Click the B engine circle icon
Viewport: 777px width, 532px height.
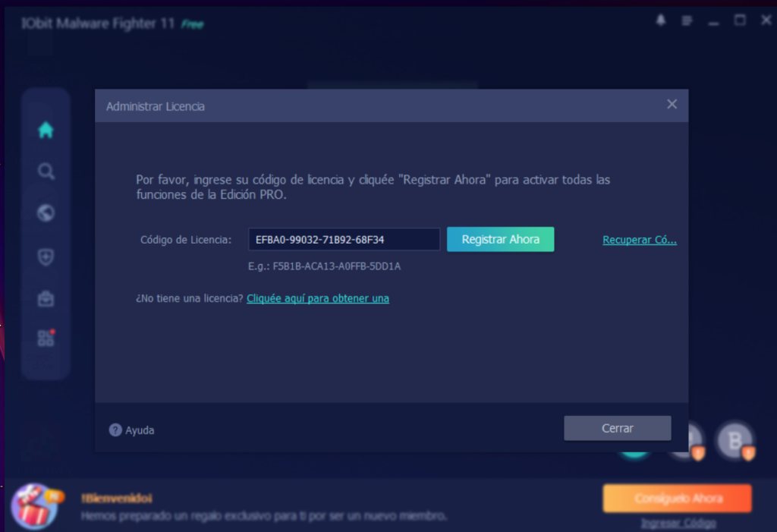pos(735,440)
